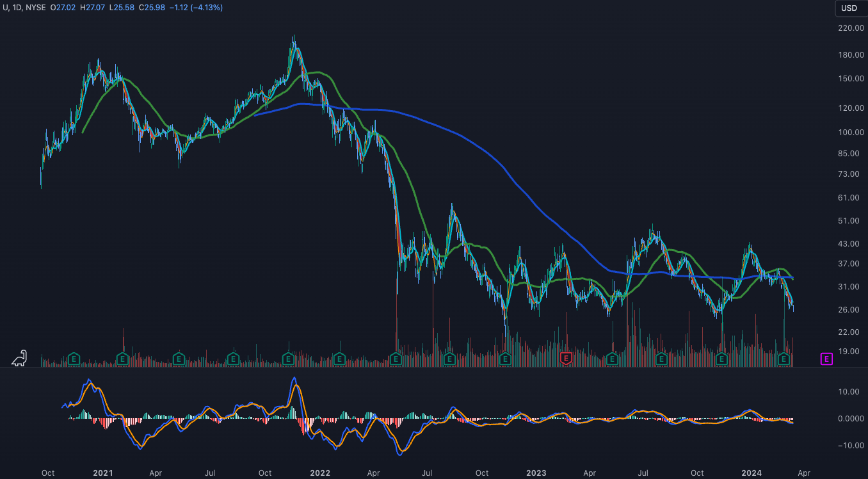This screenshot has height=479, width=868.
Task: Open the earnings marker for May 2022
Action: [396, 359]
